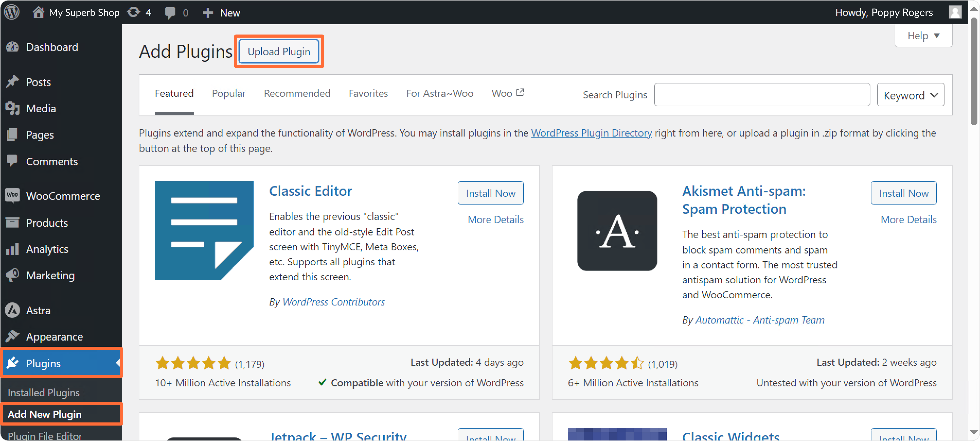
Task: Click the Search Plugins input field
Action: coord(762,95)
